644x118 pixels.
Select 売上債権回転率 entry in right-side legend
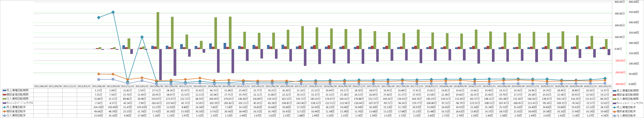click(x=624, y=107)
